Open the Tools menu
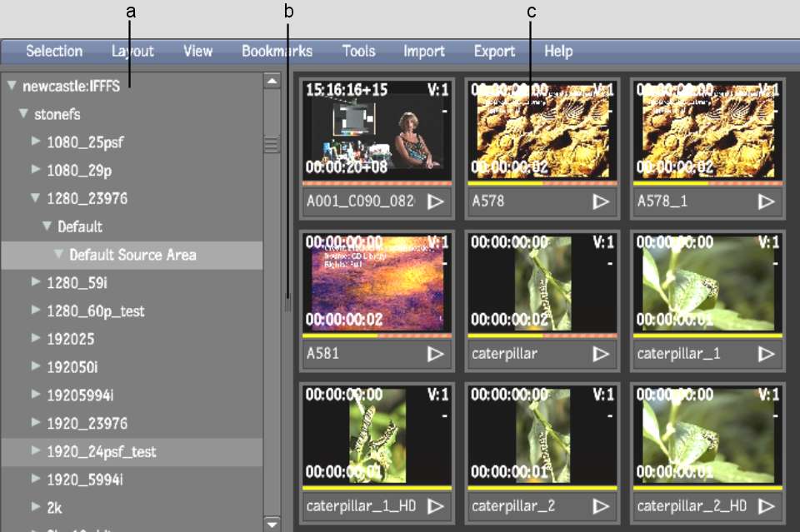The image size is (800, 532). pyautogui.click(x=358, y=52)
